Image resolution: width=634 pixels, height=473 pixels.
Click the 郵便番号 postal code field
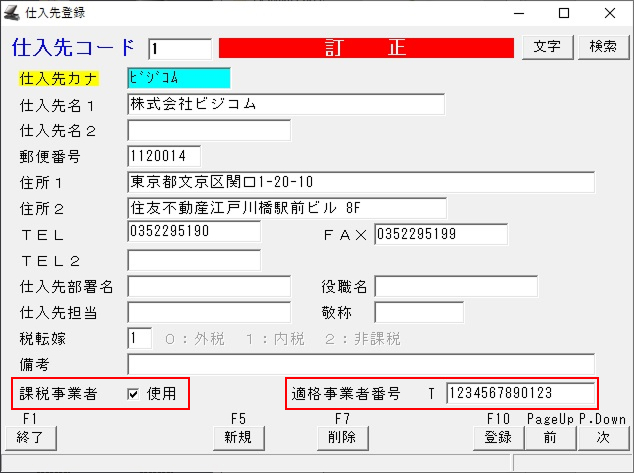click(165, 156)
